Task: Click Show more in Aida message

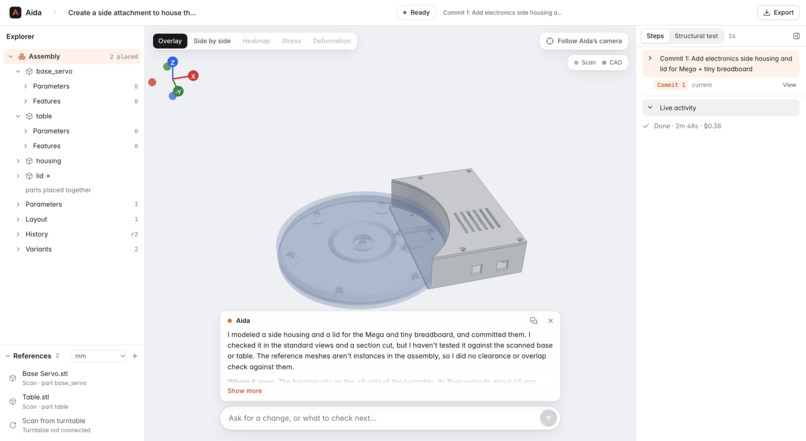Action: click(x=245, y=391)
